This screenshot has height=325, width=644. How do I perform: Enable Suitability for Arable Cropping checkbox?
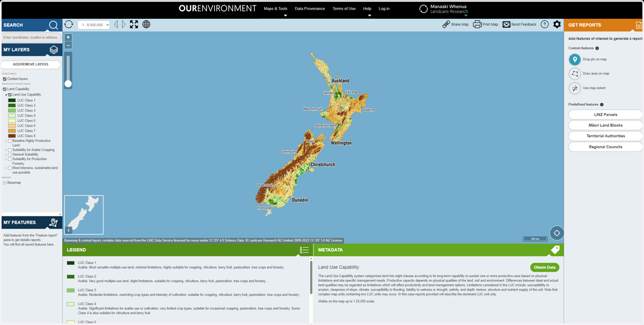[10, 150]
